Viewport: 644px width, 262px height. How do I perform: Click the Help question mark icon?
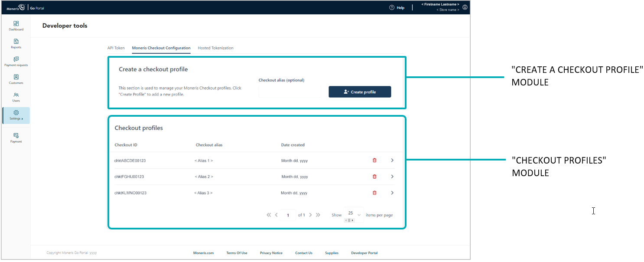point(392,7)
